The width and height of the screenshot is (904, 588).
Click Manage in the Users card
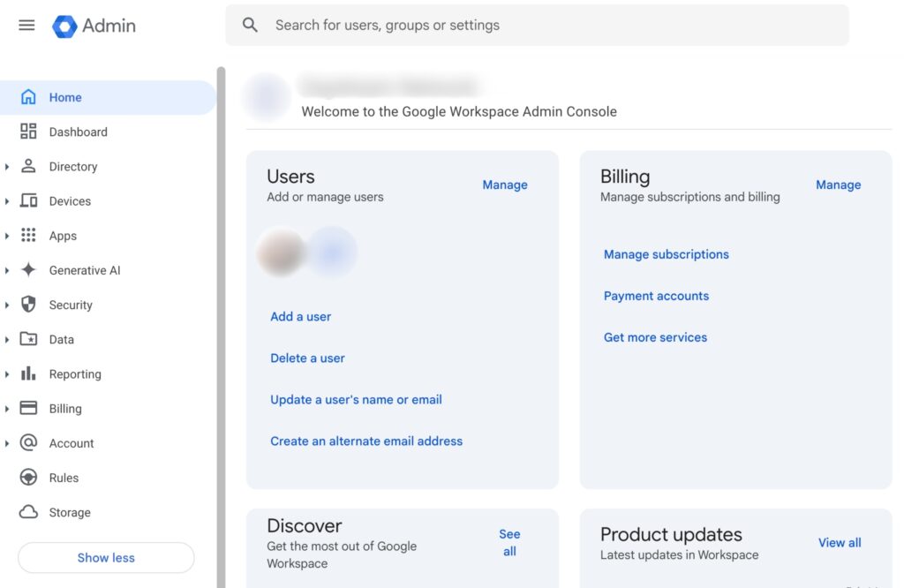[505, 185]
